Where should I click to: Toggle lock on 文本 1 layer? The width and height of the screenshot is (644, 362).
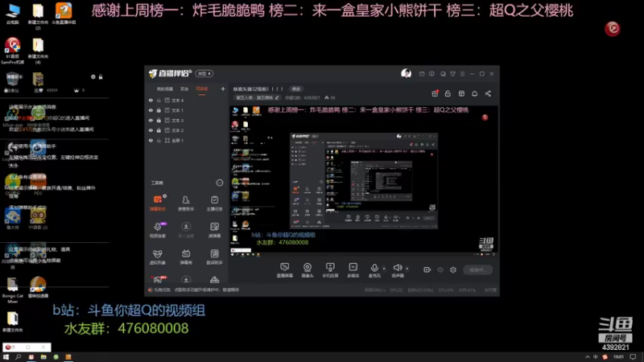(159, 110)
